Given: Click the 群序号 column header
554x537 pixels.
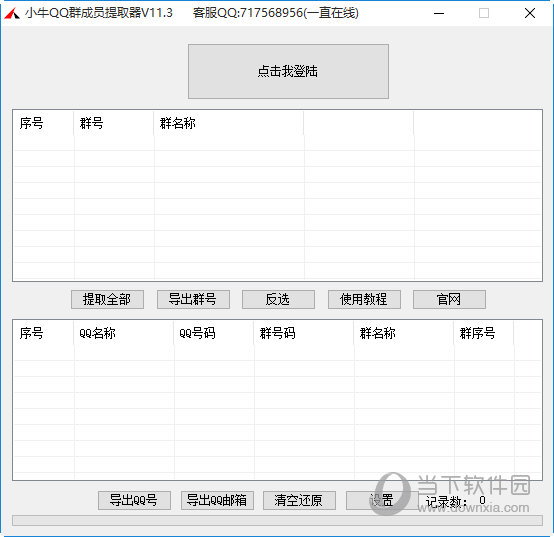Looking at the screenshot, I should [484, 333].
